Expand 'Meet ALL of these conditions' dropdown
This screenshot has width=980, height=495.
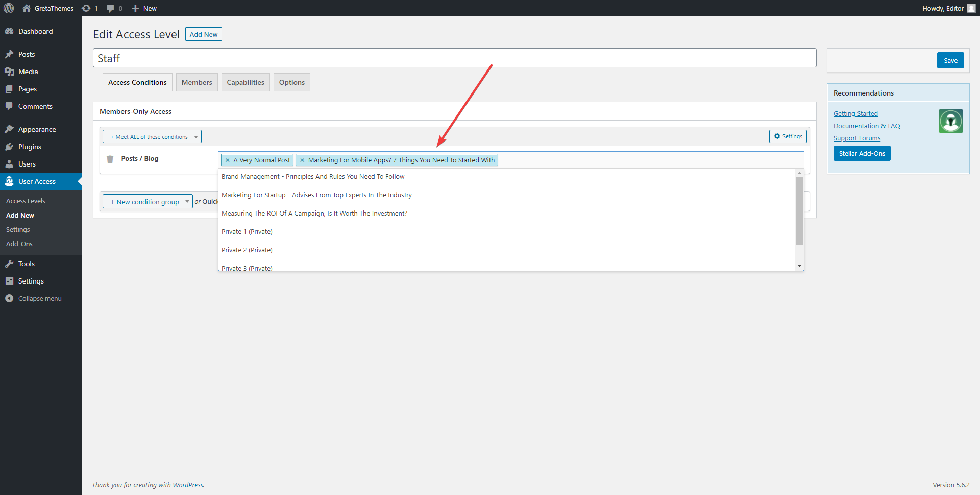[152, 136]
